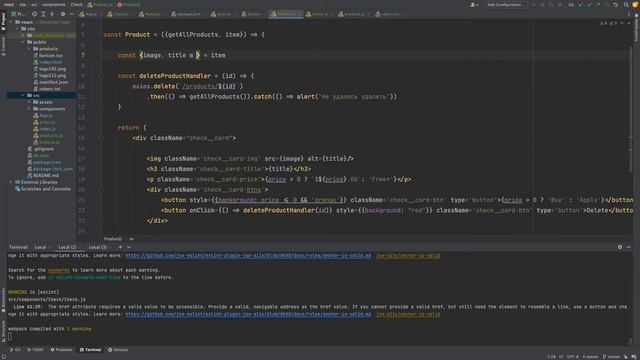Screen dimensions: 640x360
Task: Click the Git commit checkmark icon
Action: point(589,5)
